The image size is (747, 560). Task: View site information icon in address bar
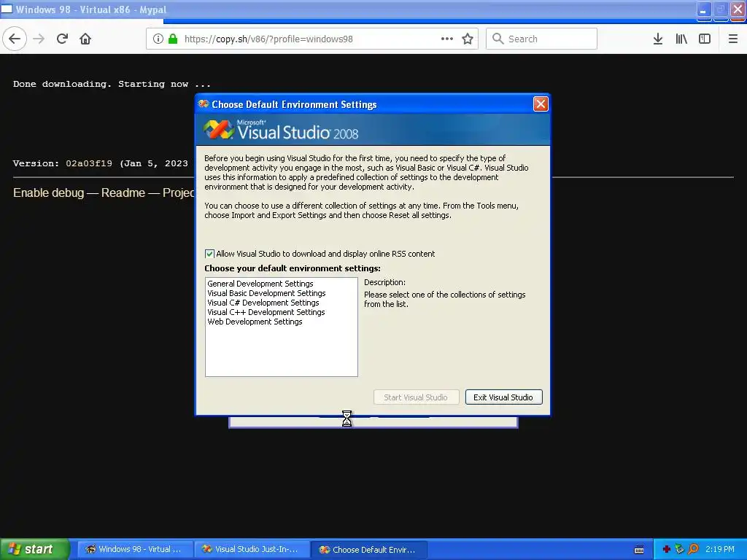pos(158,39)
